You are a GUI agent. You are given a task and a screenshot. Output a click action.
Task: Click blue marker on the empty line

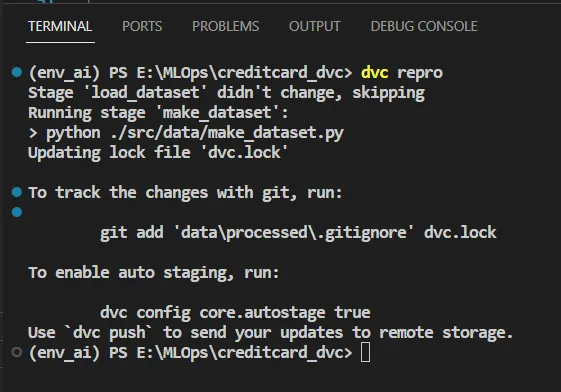click(x=17, y=212)
